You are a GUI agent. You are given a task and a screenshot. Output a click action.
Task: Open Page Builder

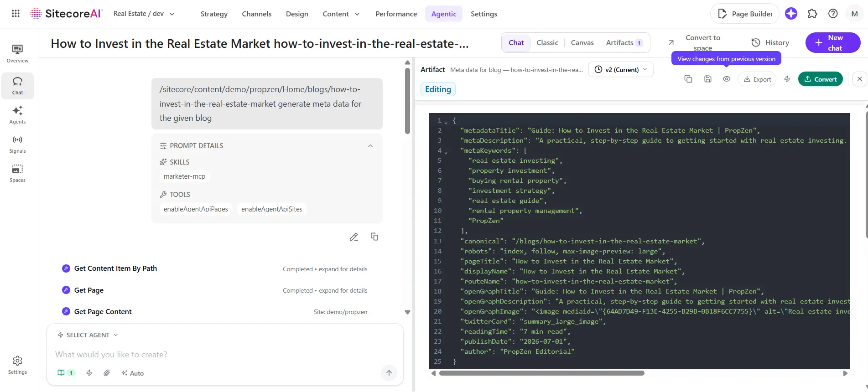click(x=745, y=14)
